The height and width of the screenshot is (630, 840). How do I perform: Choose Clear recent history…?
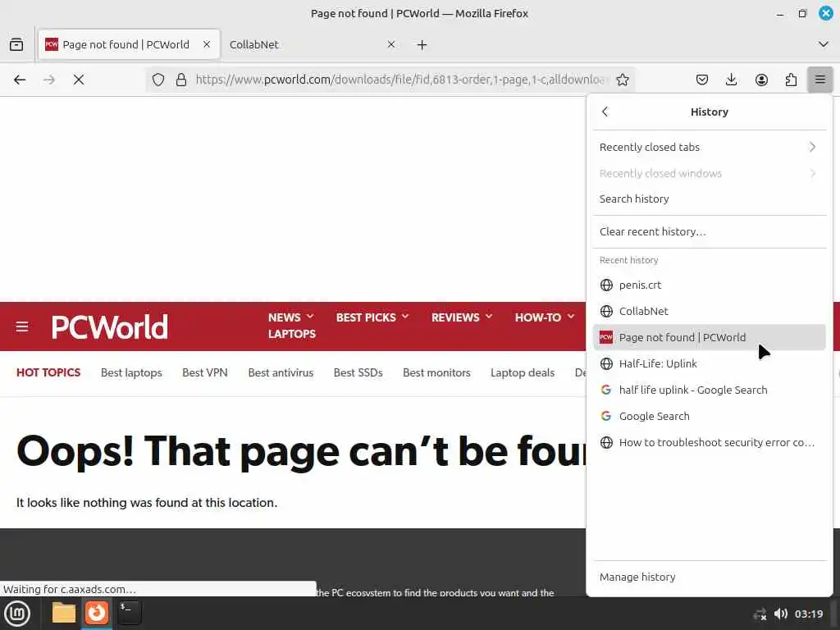point(710,231)
